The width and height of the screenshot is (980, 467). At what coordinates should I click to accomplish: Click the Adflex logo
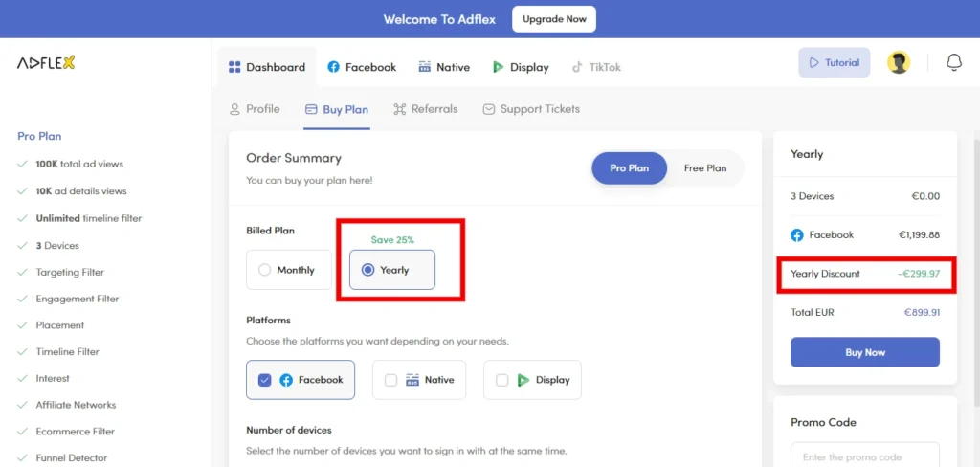click(x=46, y=62)
